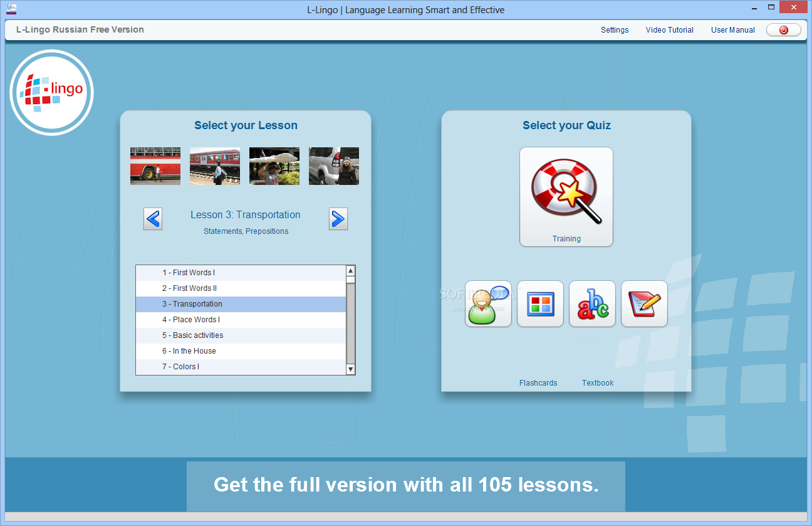
Task: Open the colored squares picture quiz
Action: click(x=540, y=303)
